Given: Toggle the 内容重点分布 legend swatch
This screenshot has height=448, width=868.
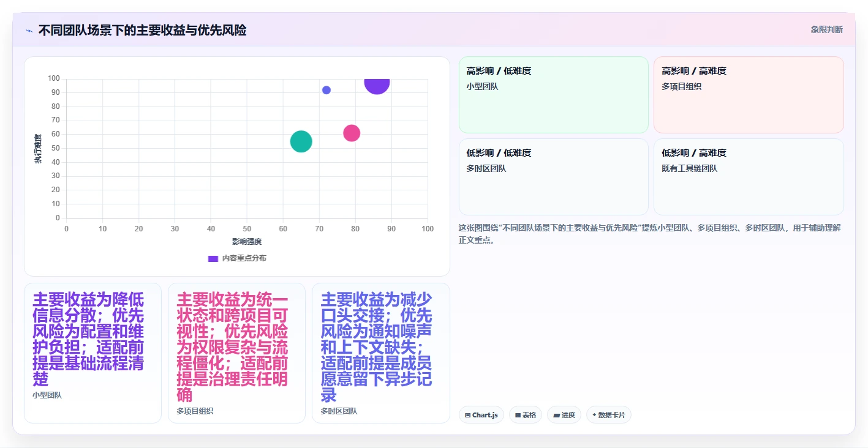Looking at the screenshot, I should (x=213, y=258).
